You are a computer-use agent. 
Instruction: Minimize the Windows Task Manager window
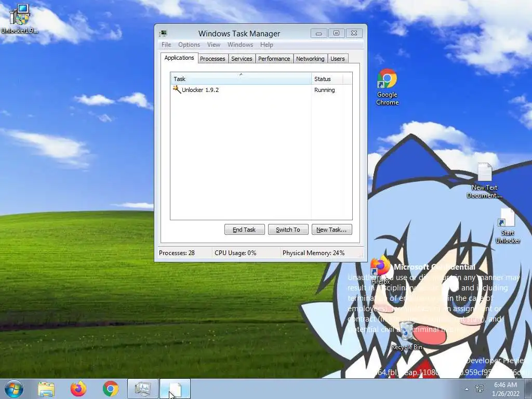click(318, 33)
